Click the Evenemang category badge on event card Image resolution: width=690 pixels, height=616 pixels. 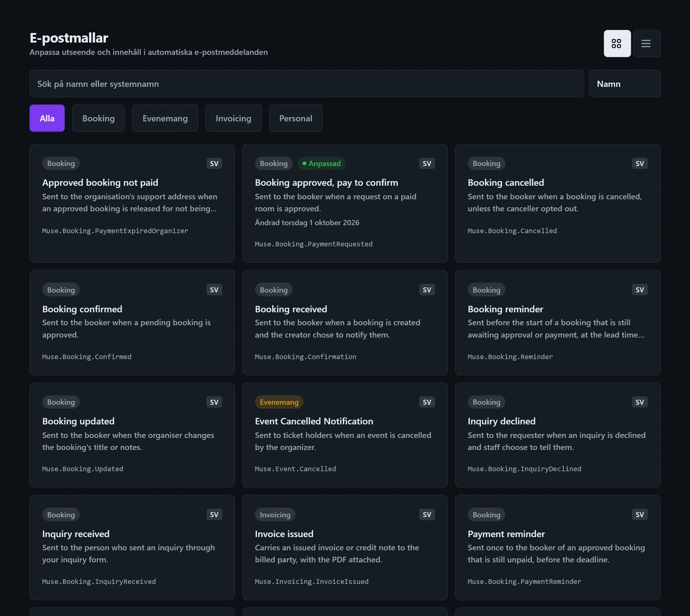279,402
